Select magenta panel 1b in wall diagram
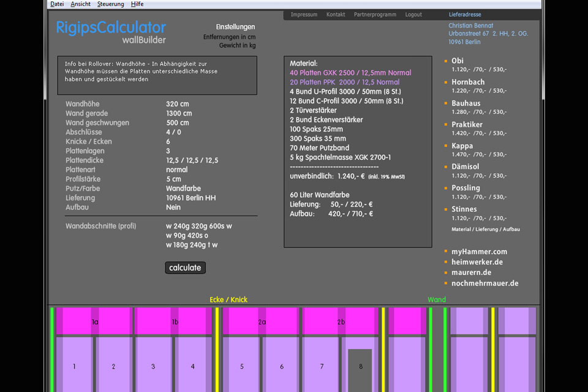Image resolution: width=588 pixels, height=392 pixels. (173, 322)
